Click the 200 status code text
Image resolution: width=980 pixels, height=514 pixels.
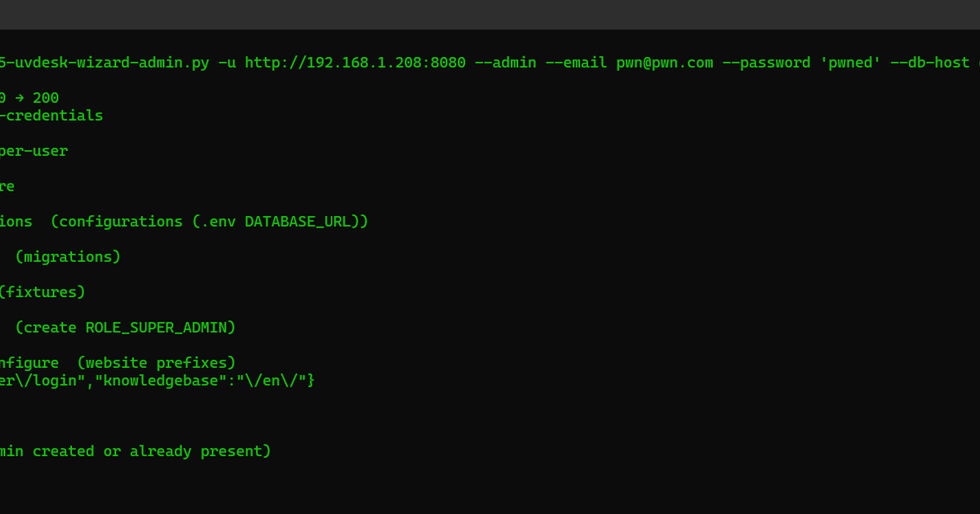[46, 98]
